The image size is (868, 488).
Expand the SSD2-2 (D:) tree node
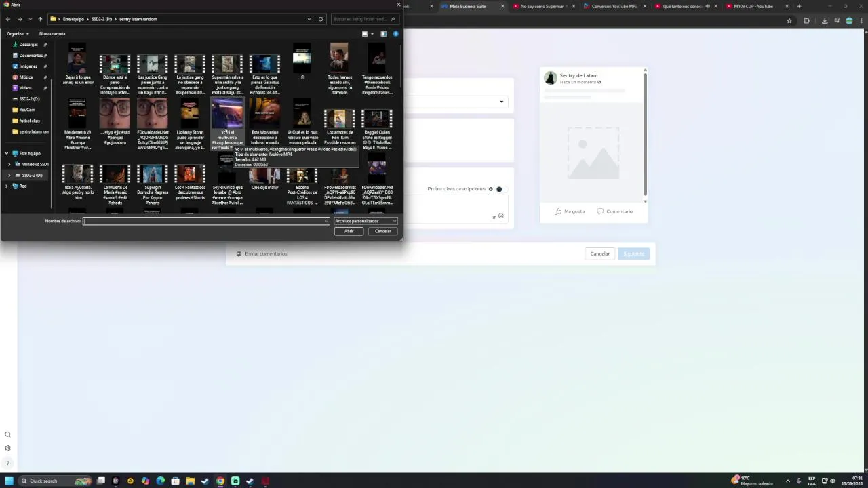coord(9,175)
